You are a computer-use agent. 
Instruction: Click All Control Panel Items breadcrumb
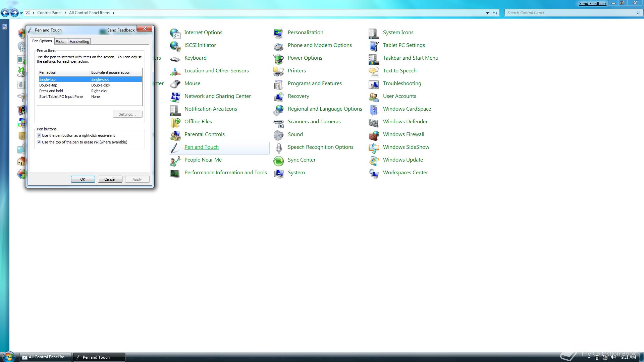coord(89,13)
